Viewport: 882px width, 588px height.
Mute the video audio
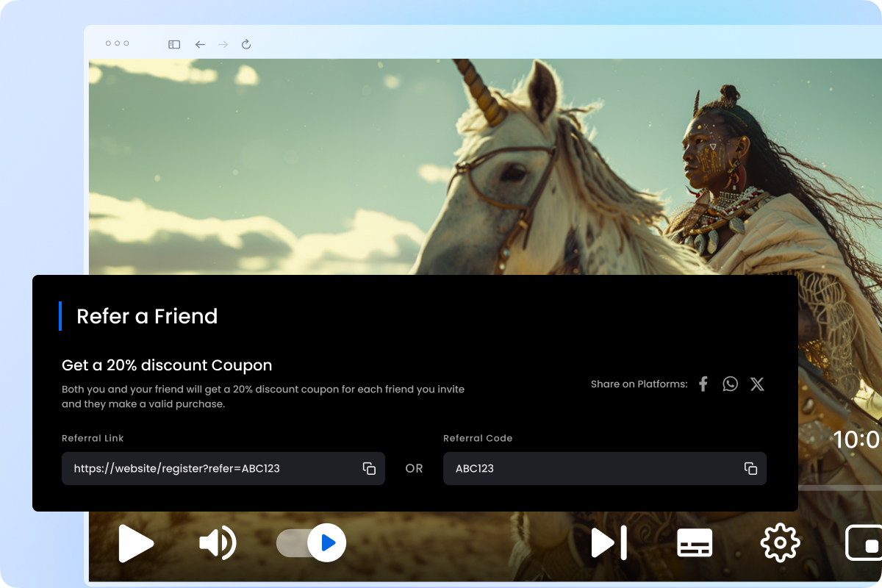point(216,542)
